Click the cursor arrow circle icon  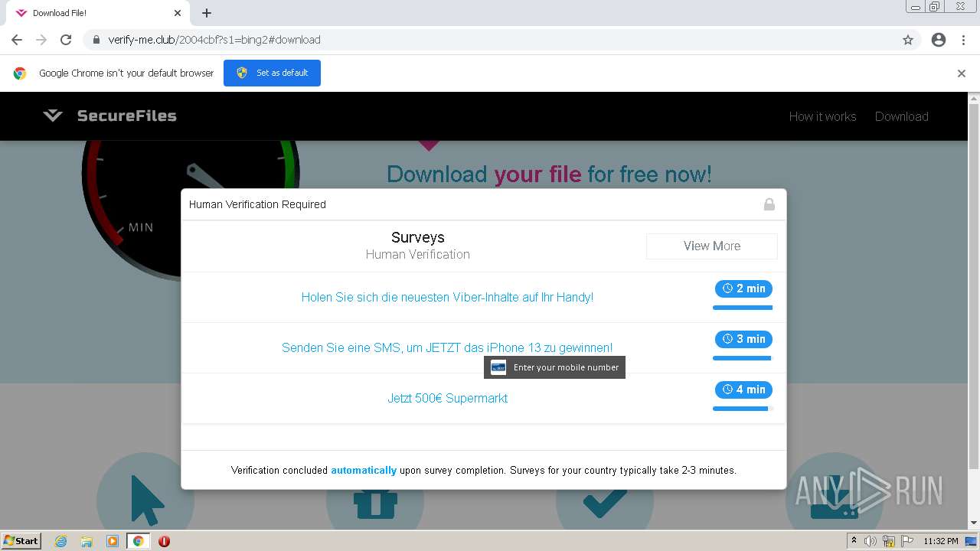pyautogui.click(x=145, y=501)
